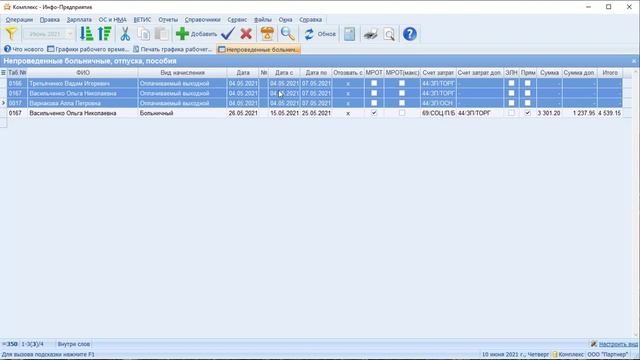Image resolution: width=640 pixels, height=360 pixels.
Task: Open the Правка menu
Action: [x=49, y=20]
